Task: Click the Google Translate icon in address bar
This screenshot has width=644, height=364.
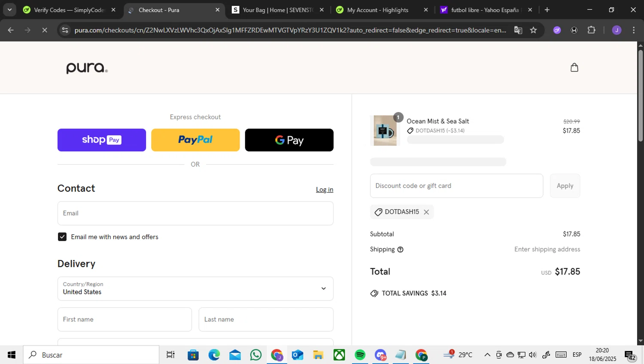Action: pos(518,30)
